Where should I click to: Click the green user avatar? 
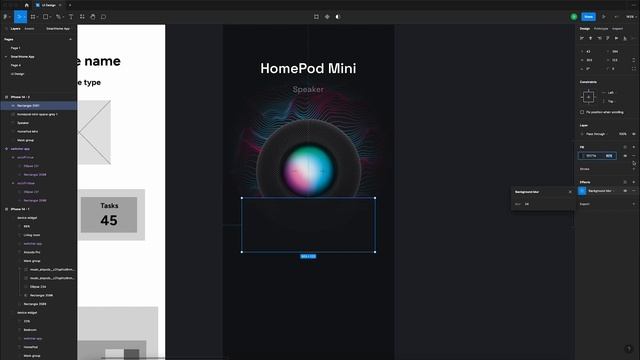click(x=574, y=17)
